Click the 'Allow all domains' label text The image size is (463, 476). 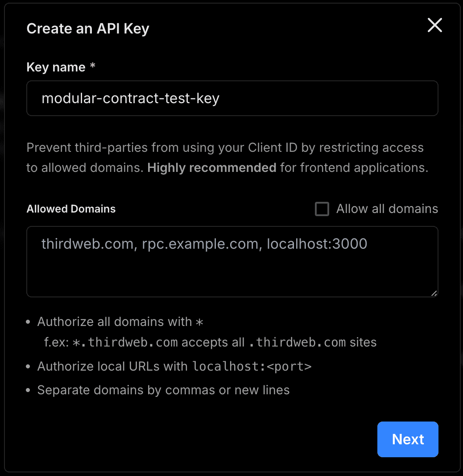coord(387,209)
